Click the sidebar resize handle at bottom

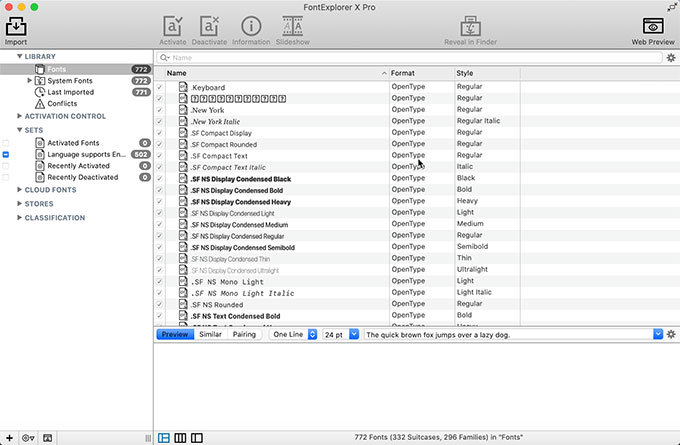click(x=148, y=438)
